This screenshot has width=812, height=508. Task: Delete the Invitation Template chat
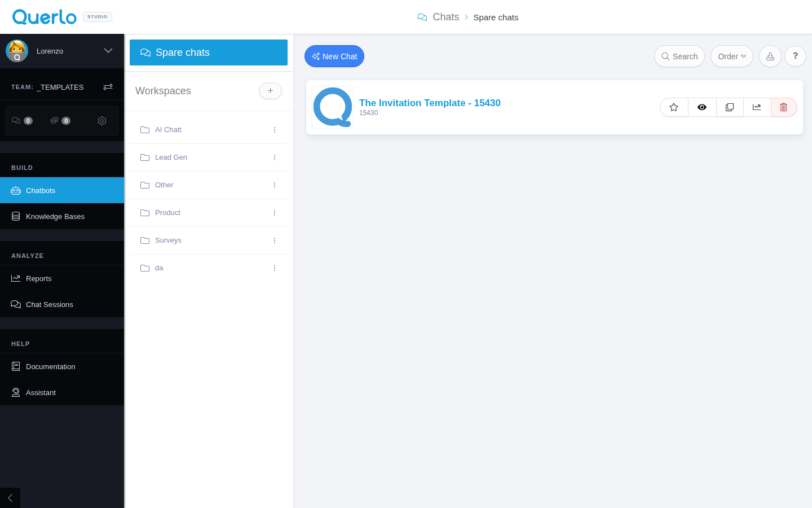point(784,107)
